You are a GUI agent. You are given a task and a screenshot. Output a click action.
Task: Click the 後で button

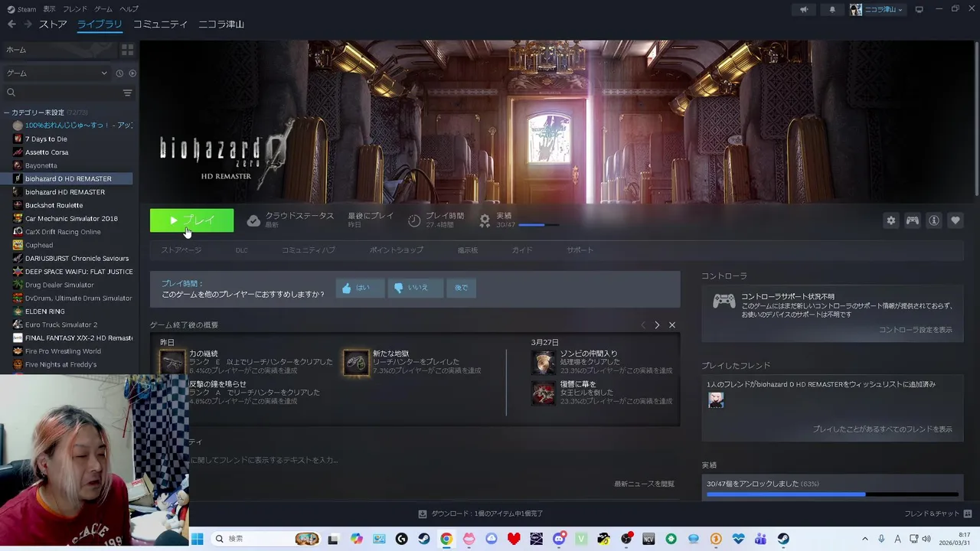461,288
